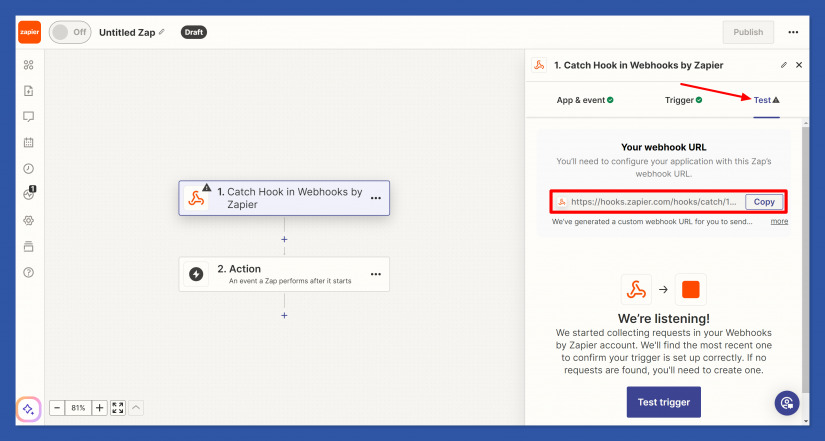
Task: Switch to the Trigger tab
Action: coord(683,100)
